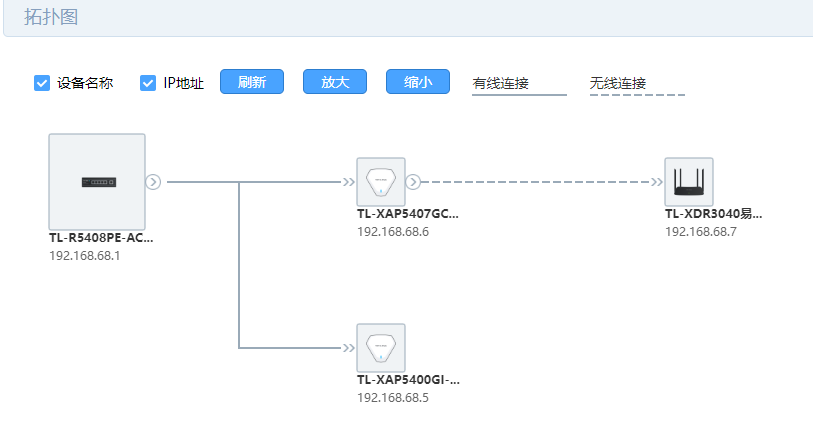
Task: Click the 设备名称 checkbox label text
Action: [85, 83]
